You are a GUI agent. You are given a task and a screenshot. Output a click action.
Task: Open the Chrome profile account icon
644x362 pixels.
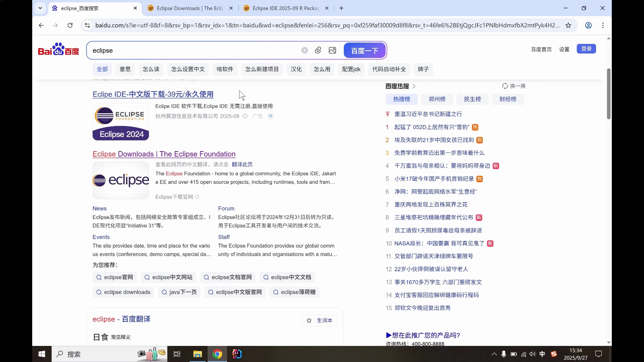[589, 25]
